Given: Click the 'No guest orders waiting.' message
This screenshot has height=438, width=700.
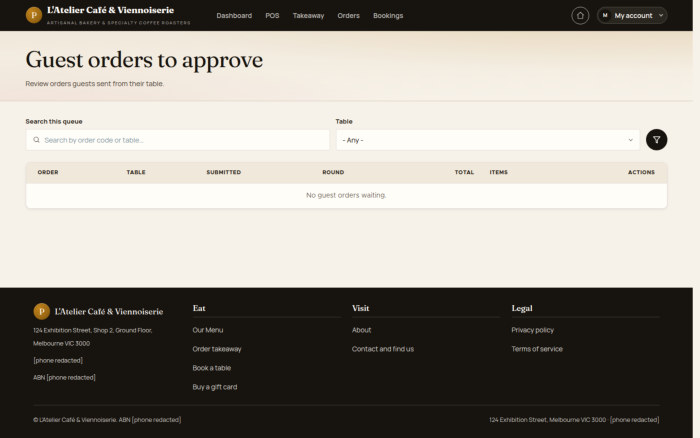Looking at the screenshot, I should click(x=346, y=195).
